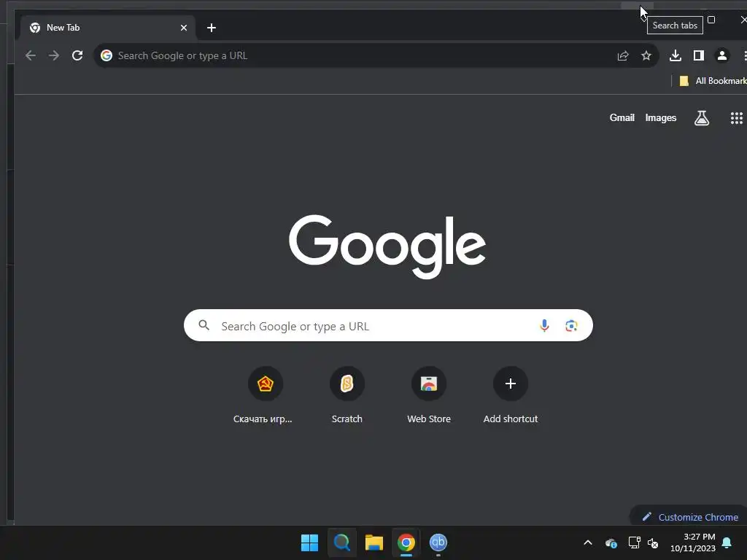Click the Google logo
Screen dimensions: 747x560
point(387,246)
